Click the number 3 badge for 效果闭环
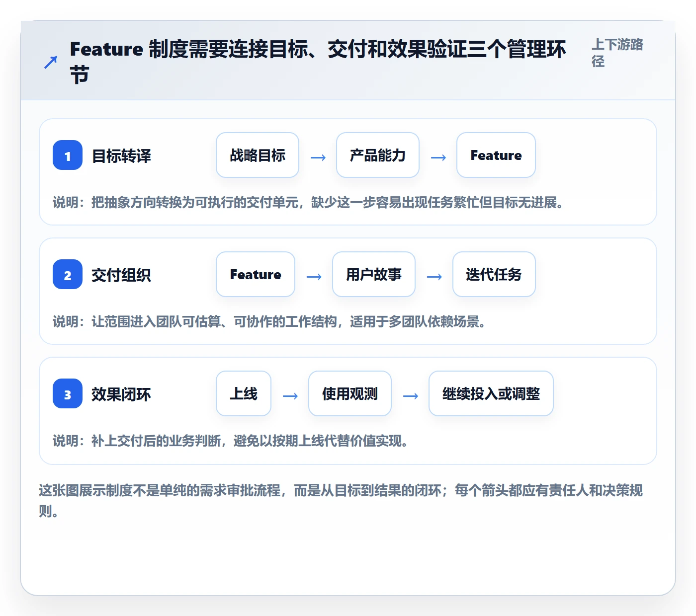The image size is (696, 616). pyautogui.click(x=68, y=393)
